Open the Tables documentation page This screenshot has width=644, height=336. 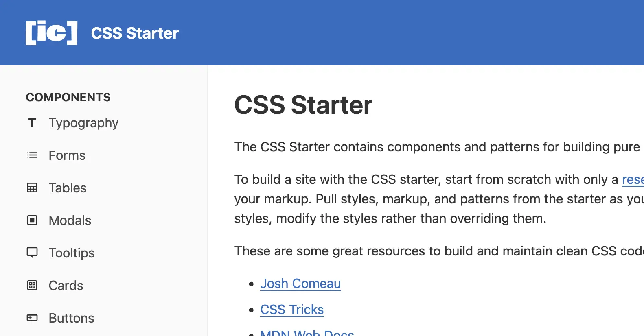(68, 188)
